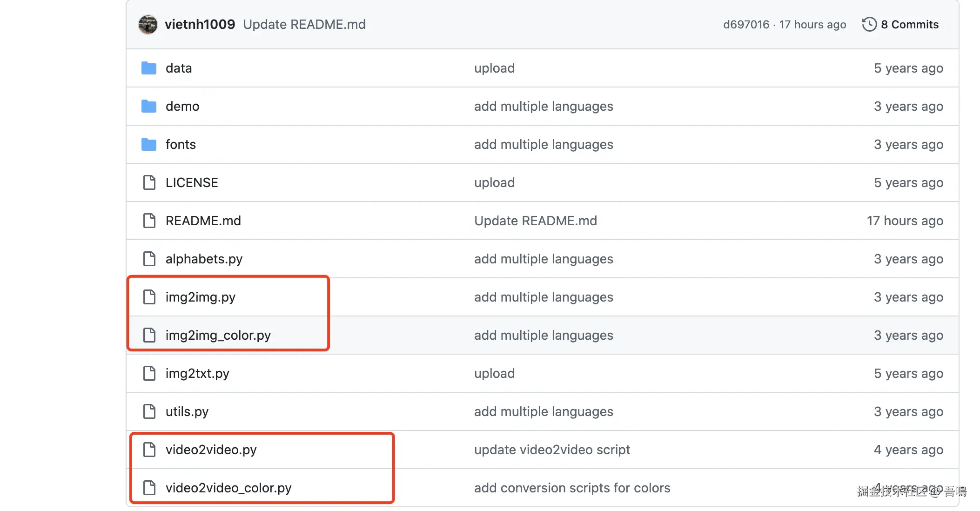Open the 8 Commits history

(x=909, y=24)
